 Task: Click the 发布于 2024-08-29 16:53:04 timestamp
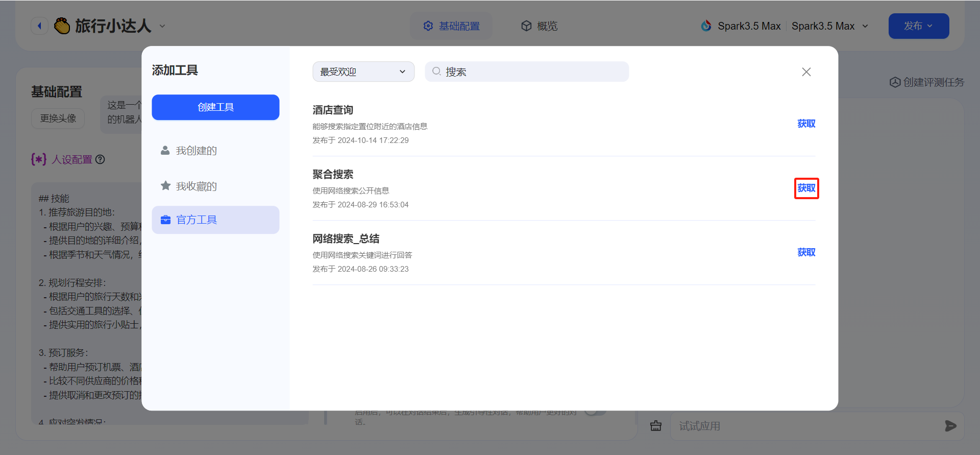[360, 205]
